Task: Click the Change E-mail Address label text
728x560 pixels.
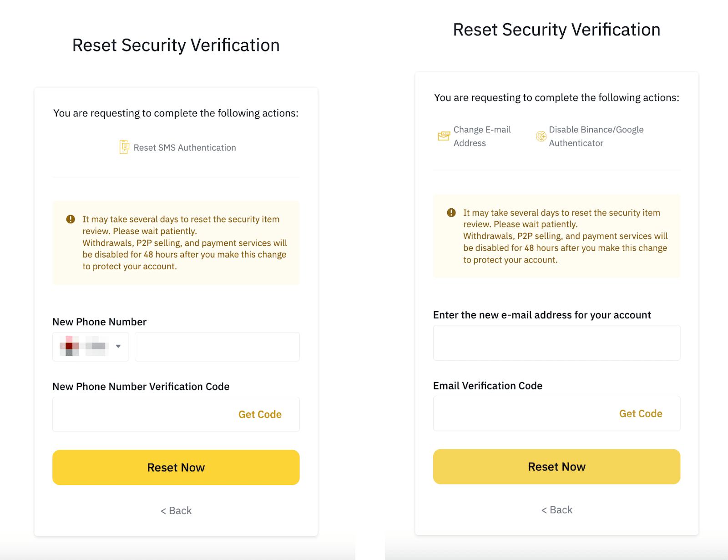Action: point(482,136)
